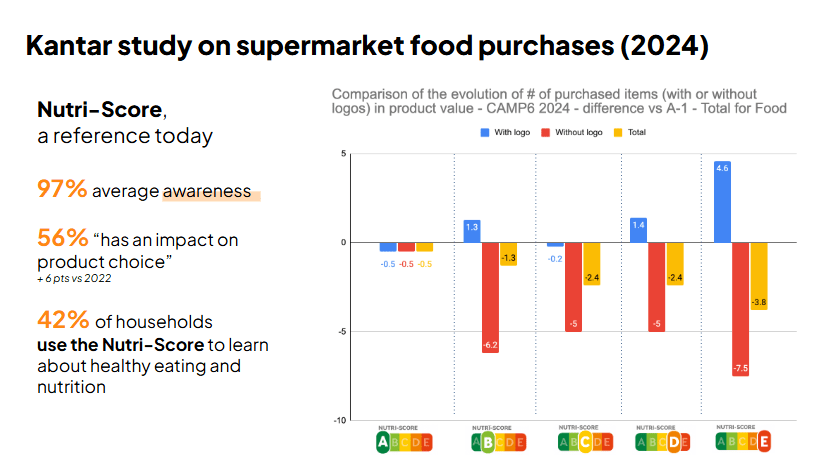The image size is (824, 461).
Task: Click the blue bar labeled 1.3
Action: (x=472, y=231)
